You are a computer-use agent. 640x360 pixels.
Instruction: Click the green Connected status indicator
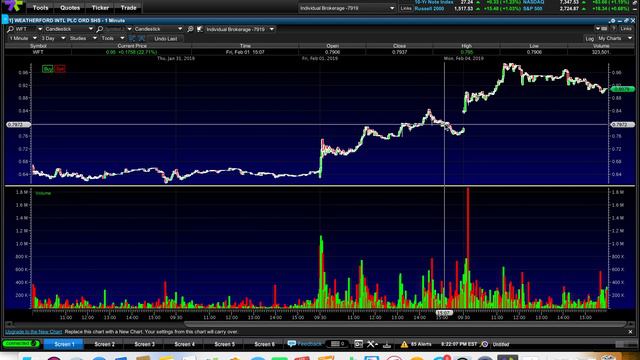(x=20, y=344)
